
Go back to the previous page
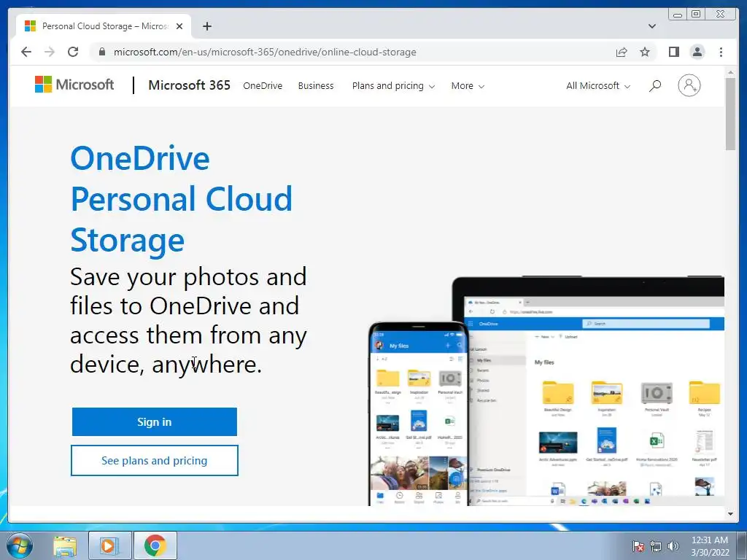point(26,52)
